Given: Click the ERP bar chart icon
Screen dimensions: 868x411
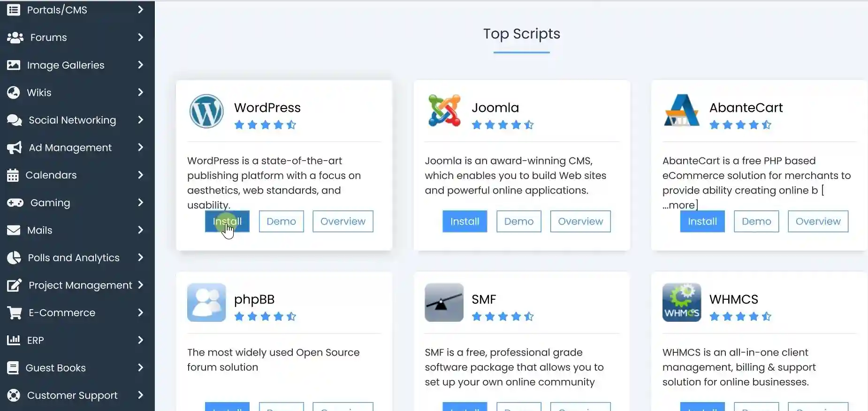Looking at the screenshot, I should (x=14, y=340).
